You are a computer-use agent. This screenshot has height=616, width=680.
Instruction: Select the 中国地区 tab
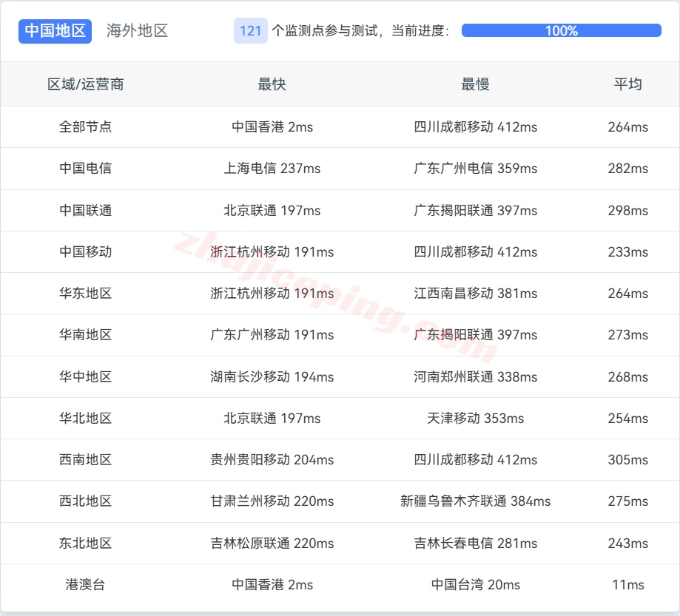coord(55,31)
